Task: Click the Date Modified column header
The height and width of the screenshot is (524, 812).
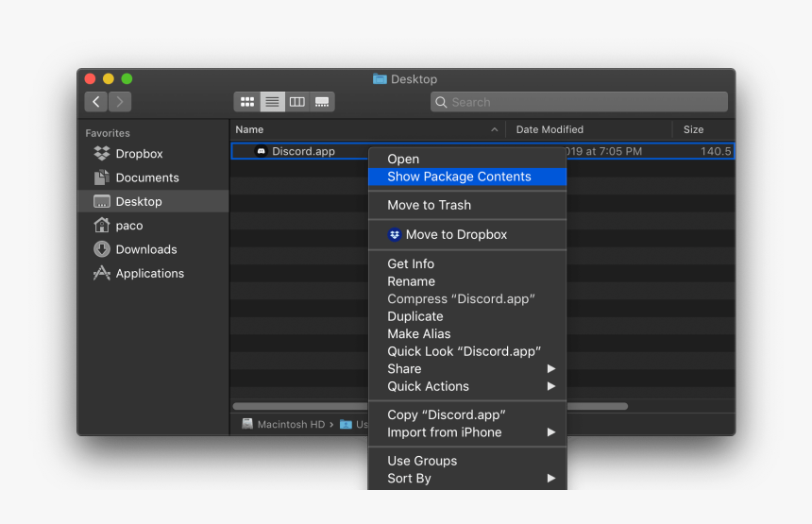Action: coord(589,129)
